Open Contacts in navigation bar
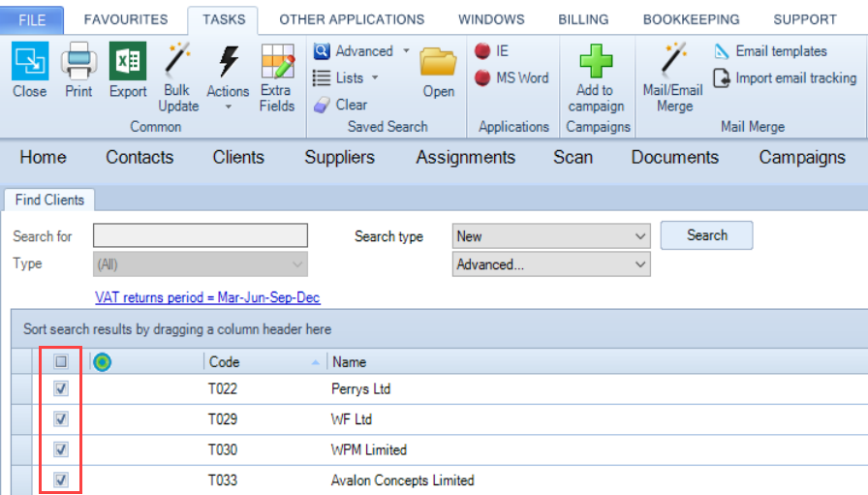 139,157
